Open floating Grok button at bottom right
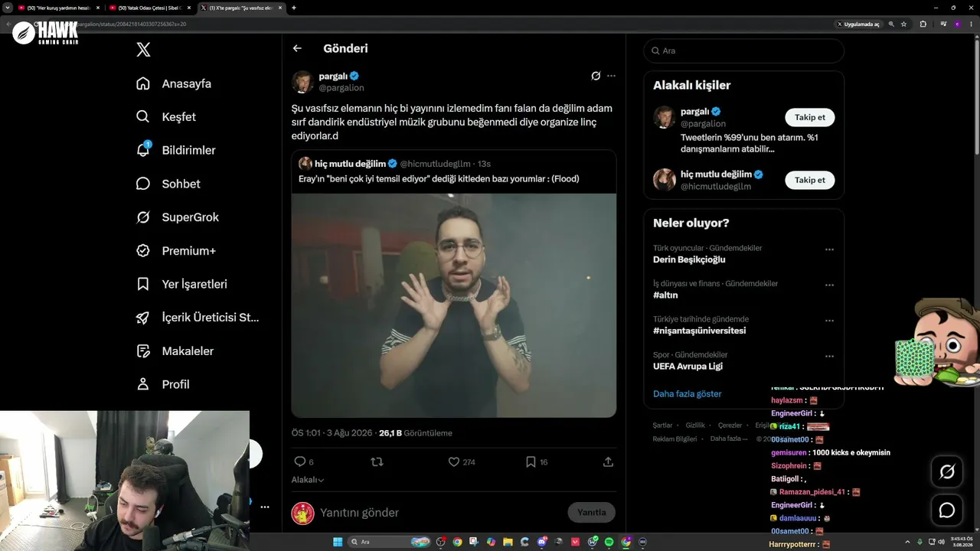 [x=947, y=471]
